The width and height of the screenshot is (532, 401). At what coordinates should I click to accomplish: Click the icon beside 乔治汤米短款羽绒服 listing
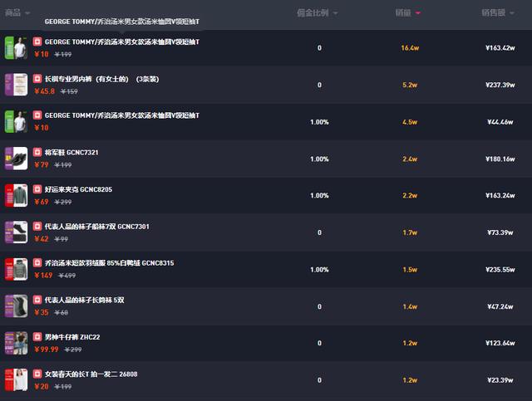pos(37,263)
